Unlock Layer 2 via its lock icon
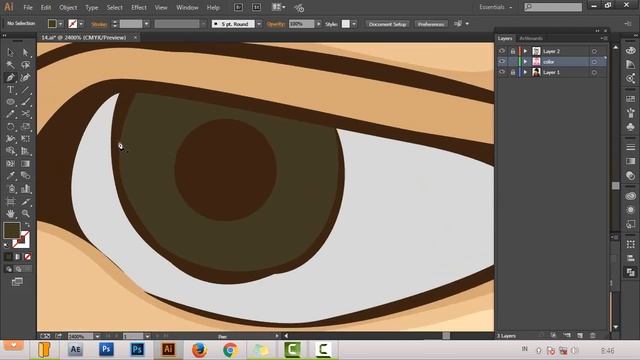The width and height of the screenshot is (640, 360). tap(513, 51)
